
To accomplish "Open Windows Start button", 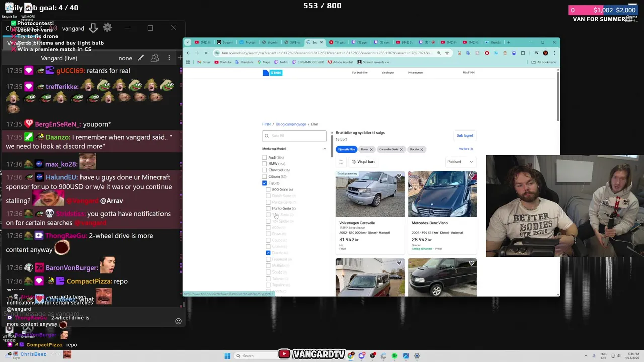I will tap(227, 356).
